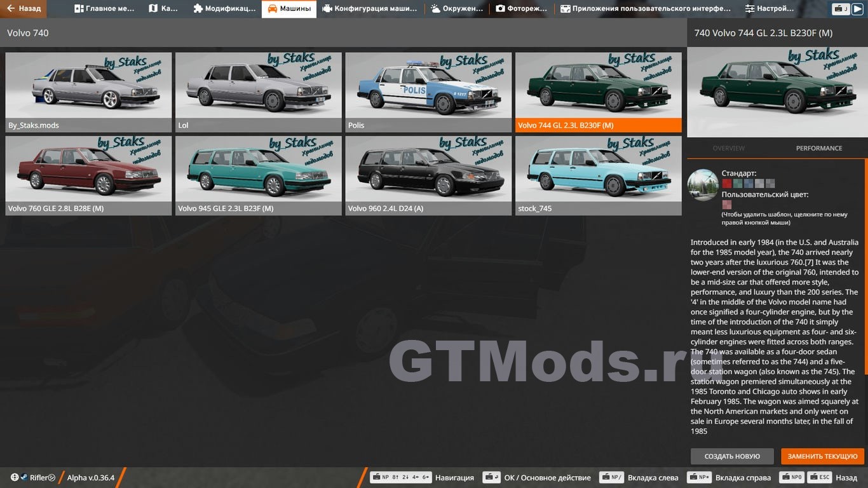
Task: Click the Alpha v.0.36.4 version label
Action: 91,478
